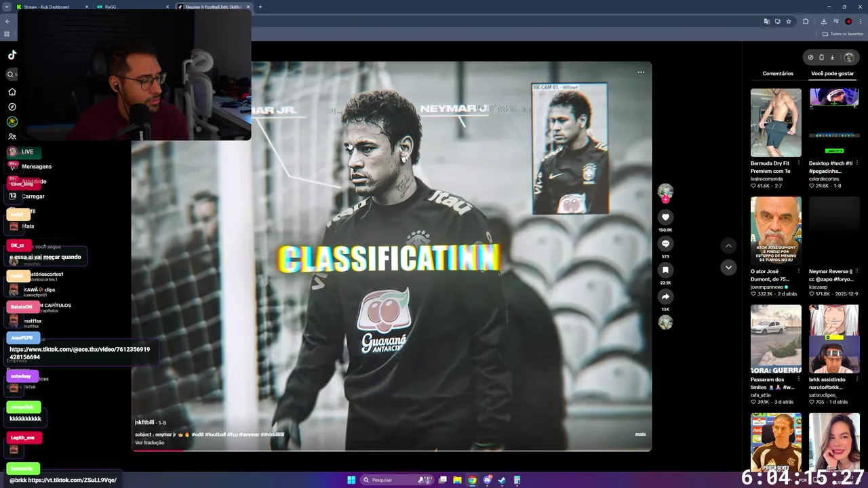This screenshot has height=488, width=868.
Task: Open Discord from the taskbar
Action: point(487,480)
